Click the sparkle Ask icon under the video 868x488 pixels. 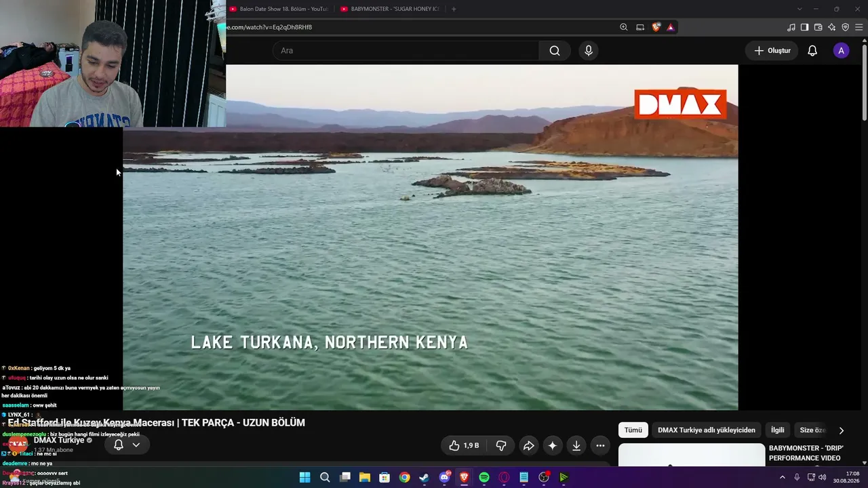tap(553, 445)
